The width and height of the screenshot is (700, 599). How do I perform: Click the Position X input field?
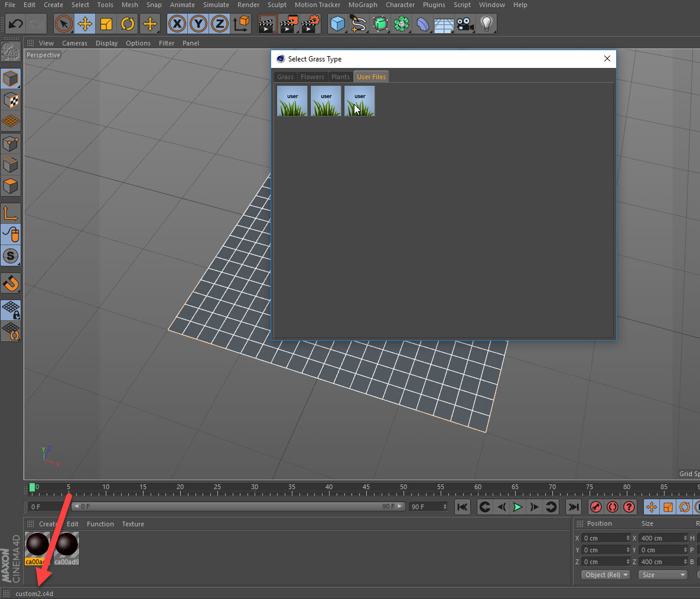[x=605, y=538]
